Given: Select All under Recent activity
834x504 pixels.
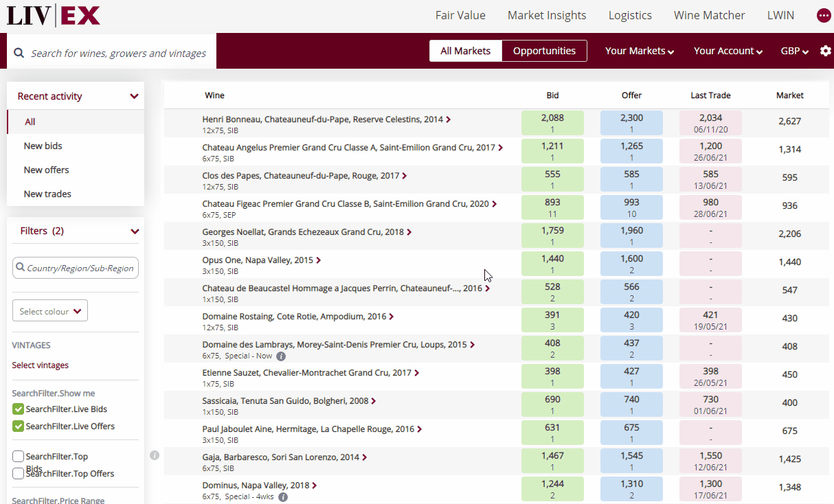Looking at the screenshot, I should coord(76,122).
